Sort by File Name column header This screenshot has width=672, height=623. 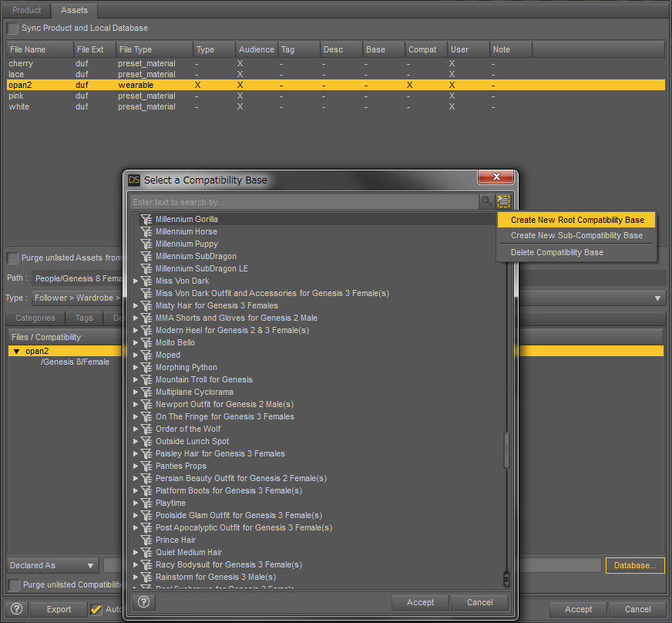40,49
